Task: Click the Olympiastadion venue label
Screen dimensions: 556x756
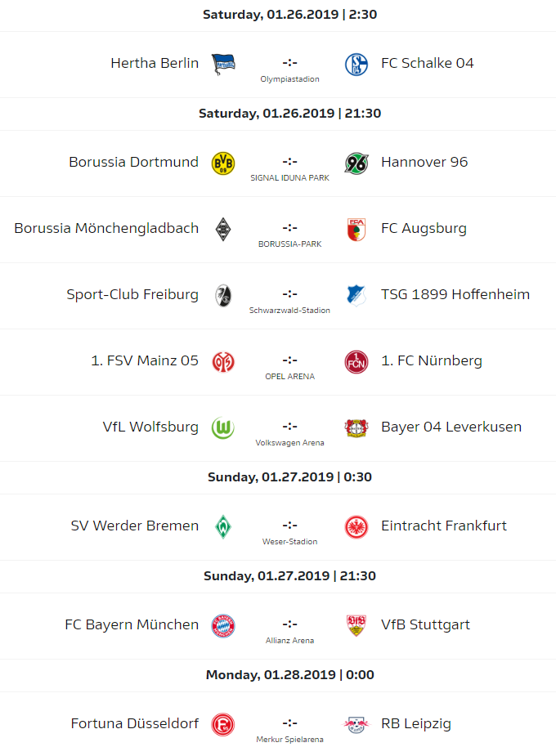Action: 289,79
